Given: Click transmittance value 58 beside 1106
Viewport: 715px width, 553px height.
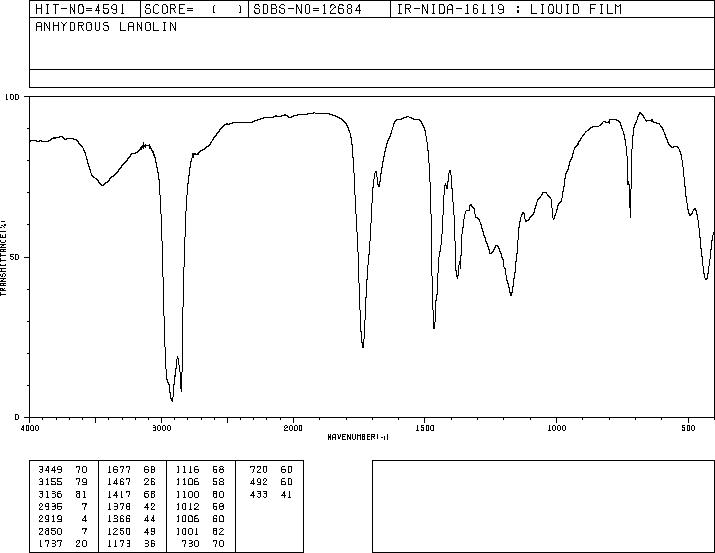Looking at the screenshot, I should click(x=218, y=482).
